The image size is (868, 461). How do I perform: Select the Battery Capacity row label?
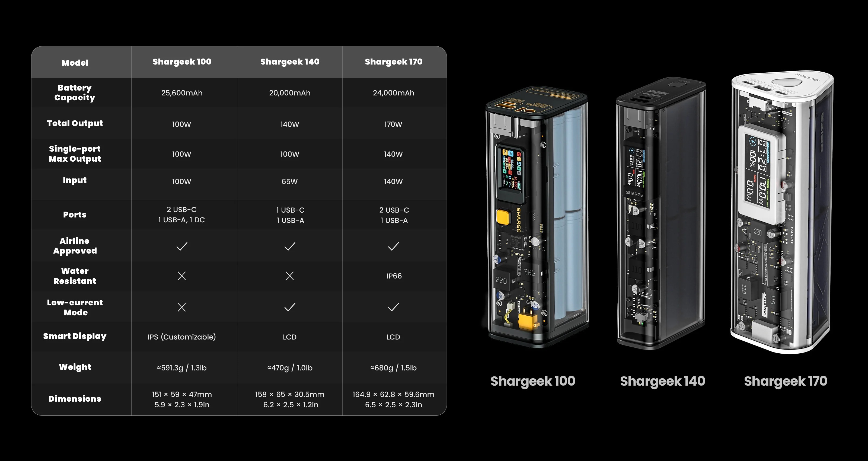click(x=75, y=93)
